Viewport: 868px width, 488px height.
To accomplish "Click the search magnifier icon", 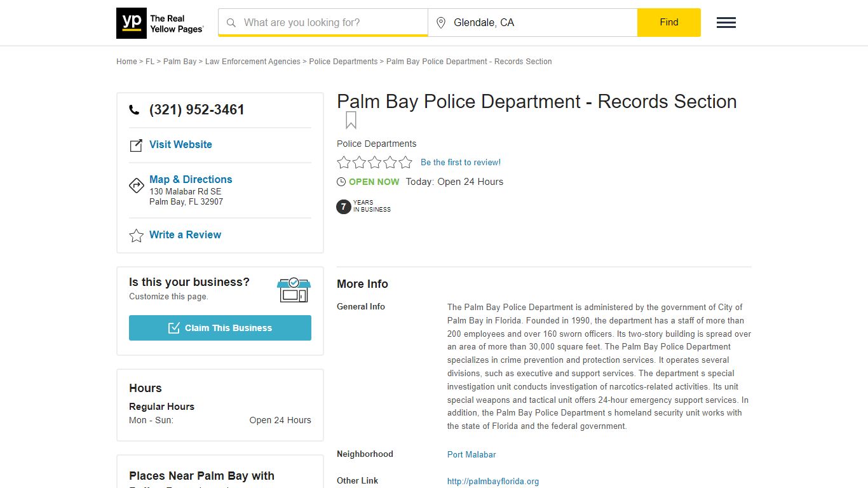I will pos(231,23).
